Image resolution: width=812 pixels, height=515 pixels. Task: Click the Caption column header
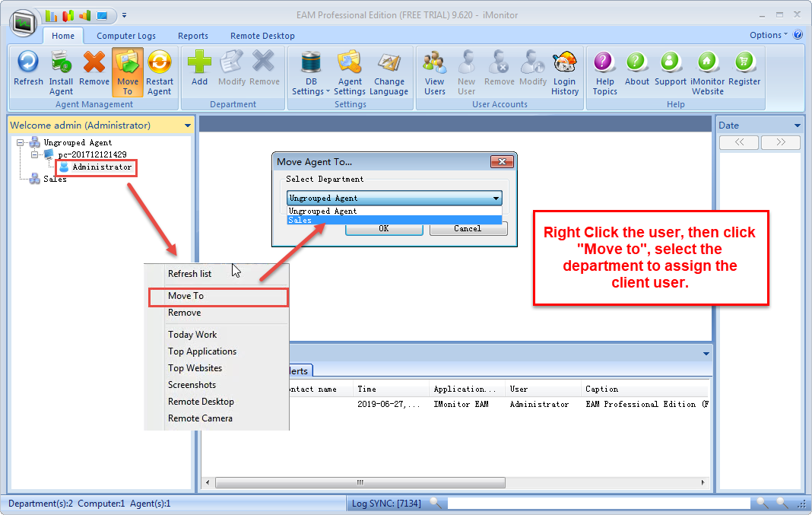645,389
